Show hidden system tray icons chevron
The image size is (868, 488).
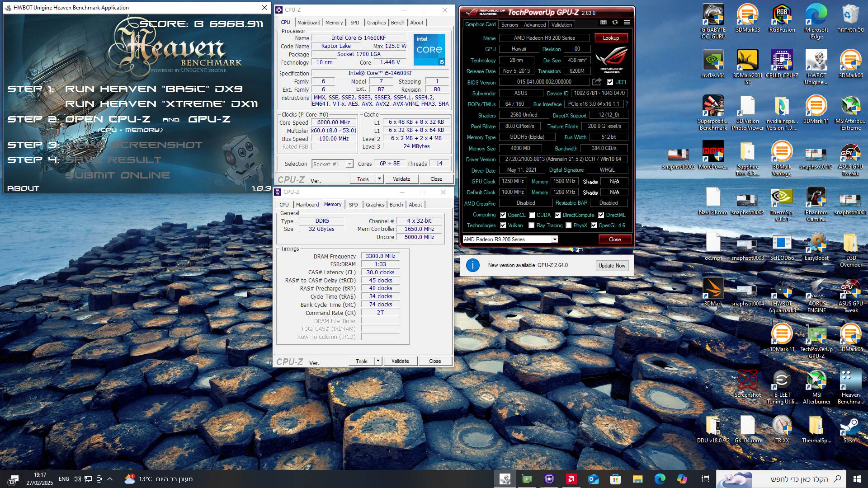[x=110, y=479]
